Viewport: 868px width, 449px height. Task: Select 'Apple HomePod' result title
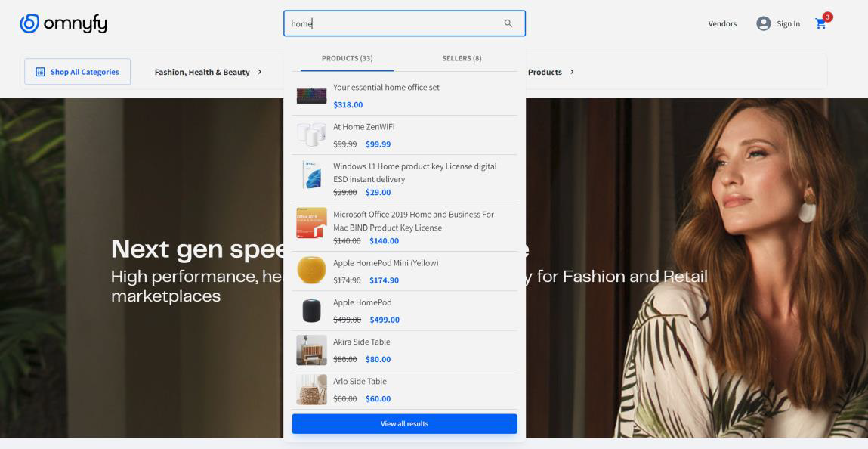click(362, 302)
